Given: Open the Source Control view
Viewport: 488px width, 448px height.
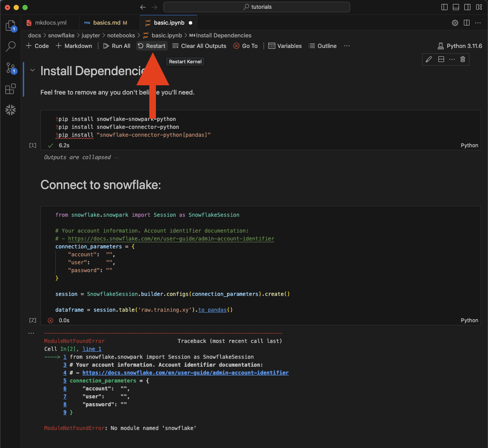Looking at the screenshot, I should (x=11, y=68).
